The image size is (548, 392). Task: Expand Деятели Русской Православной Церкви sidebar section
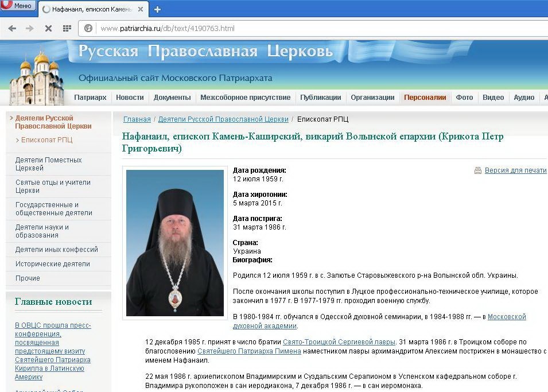pos(53,122)
